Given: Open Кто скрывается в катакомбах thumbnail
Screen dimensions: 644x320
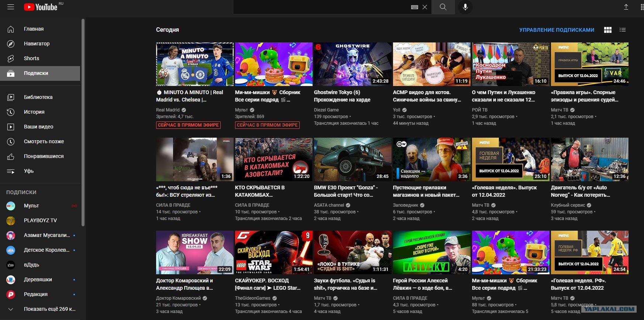Looking at the screenshot, I should click(x=274, y=159).
